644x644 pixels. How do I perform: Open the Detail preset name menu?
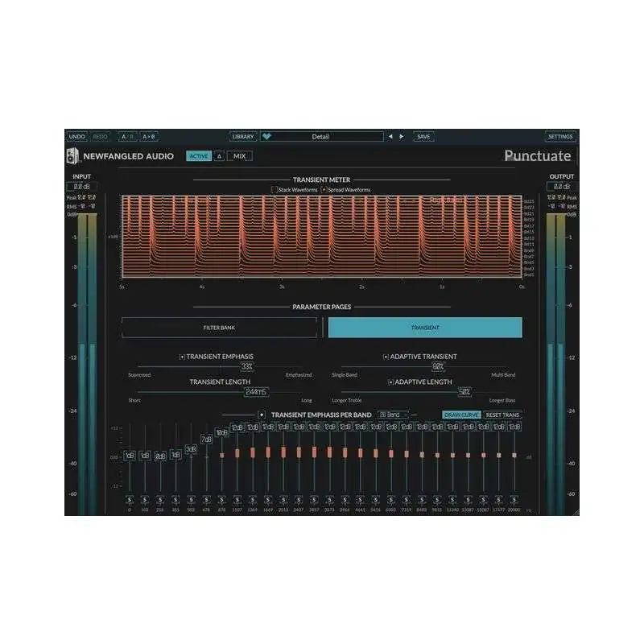pyautogui.click(x=321, y=136)
